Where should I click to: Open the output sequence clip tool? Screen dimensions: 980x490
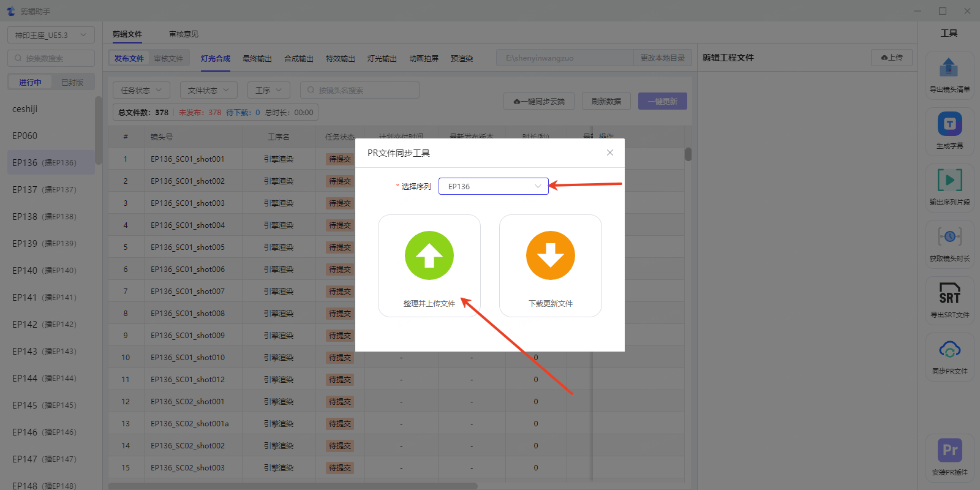(x=949, y=181)
